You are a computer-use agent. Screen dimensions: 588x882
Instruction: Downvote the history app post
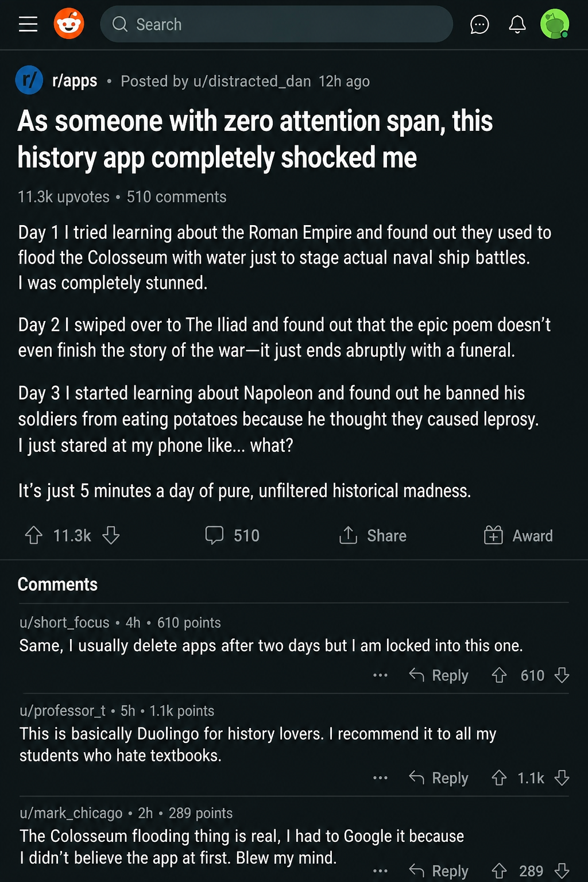(111, 535)
